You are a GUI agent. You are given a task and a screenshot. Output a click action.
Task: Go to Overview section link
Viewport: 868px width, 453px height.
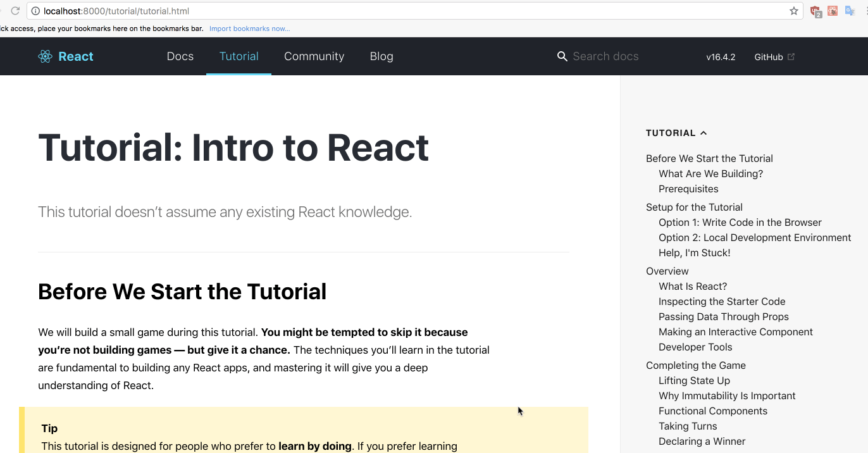(667, 271)
